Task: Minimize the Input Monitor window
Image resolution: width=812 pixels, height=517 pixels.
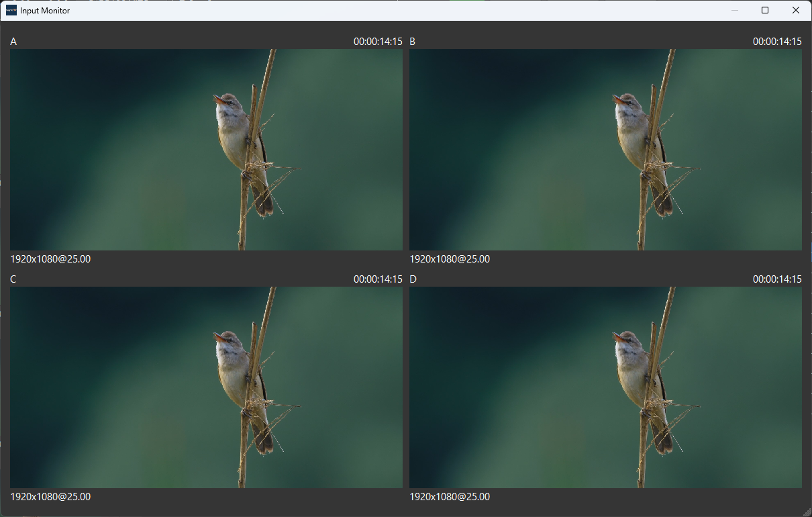Action: pos(734,10)
